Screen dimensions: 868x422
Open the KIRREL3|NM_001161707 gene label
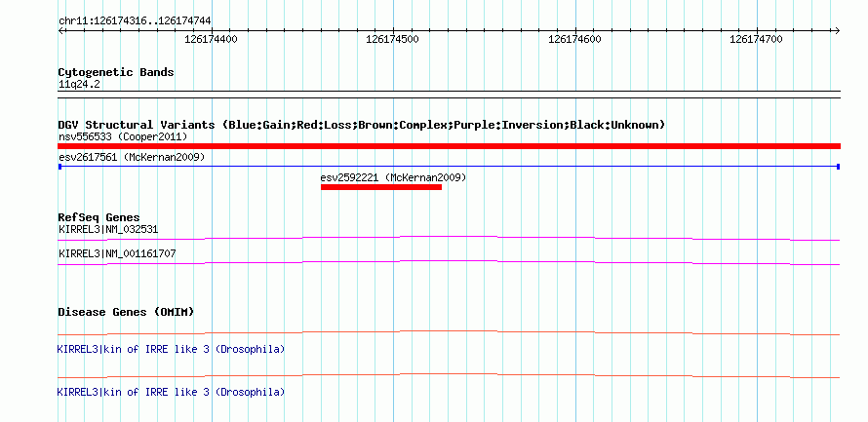117,253
